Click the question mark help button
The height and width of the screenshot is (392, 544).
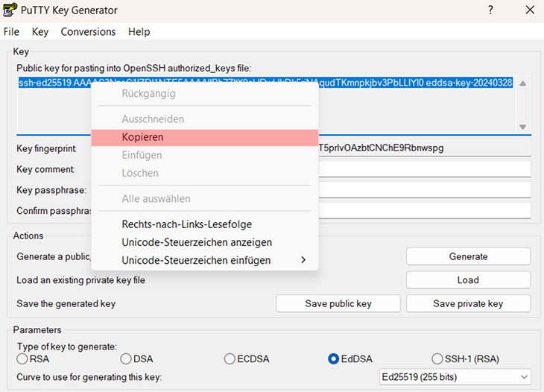click(x=490, y=10)
